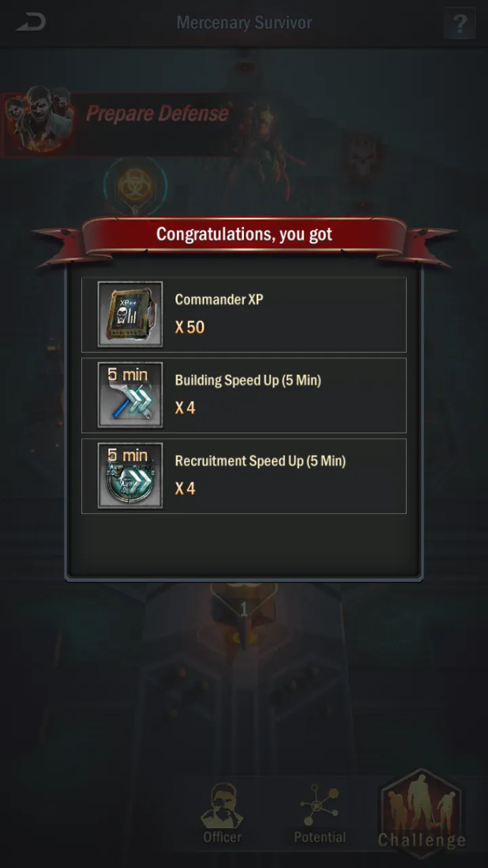
Task: Click the Recruitment Speed Up (5 Min) text
Action: click(260, 461)
